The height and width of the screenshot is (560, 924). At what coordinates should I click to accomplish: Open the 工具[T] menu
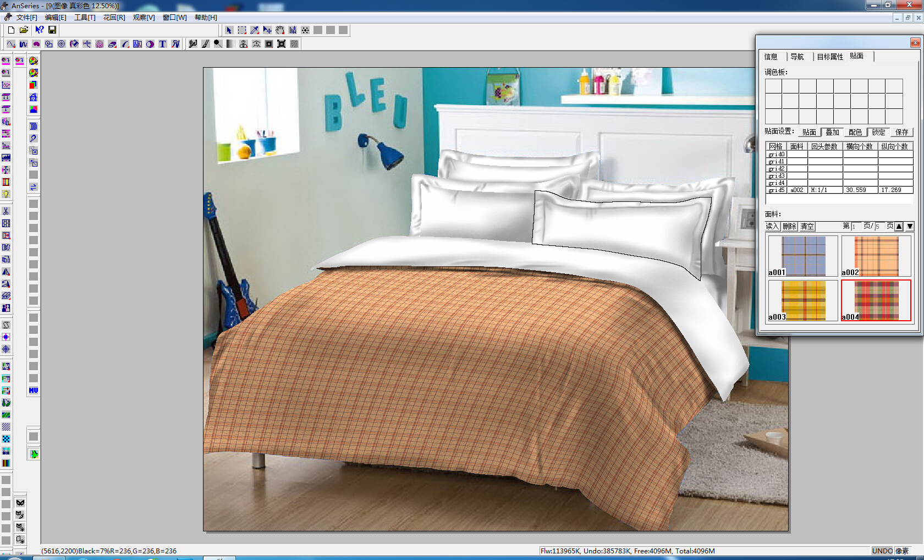pyautogui.click(x=85, y=18)
